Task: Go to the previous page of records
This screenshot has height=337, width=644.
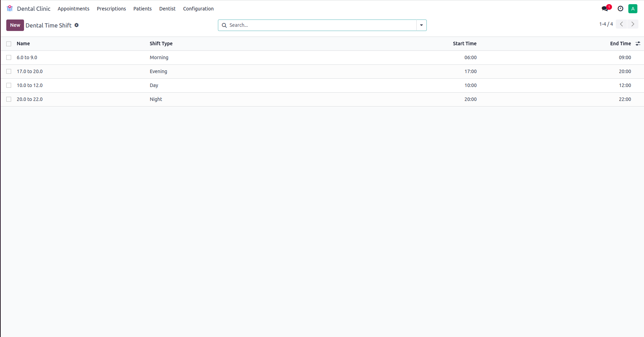Action: [x=621, y=24]
